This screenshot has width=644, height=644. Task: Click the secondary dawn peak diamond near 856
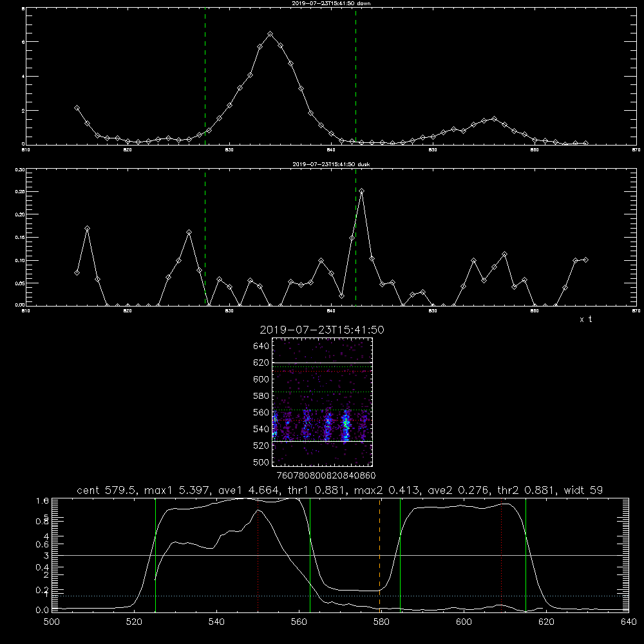(494, 118)
